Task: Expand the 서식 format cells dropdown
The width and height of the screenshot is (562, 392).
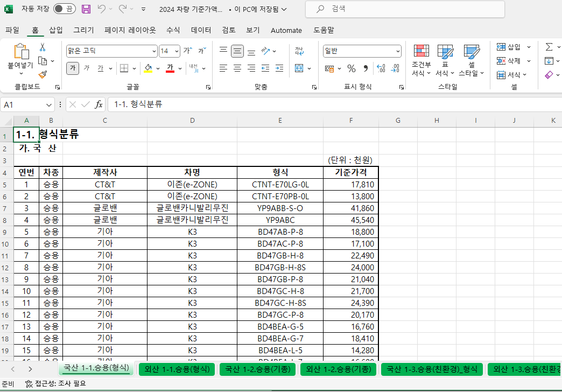Action: [525, 75]
